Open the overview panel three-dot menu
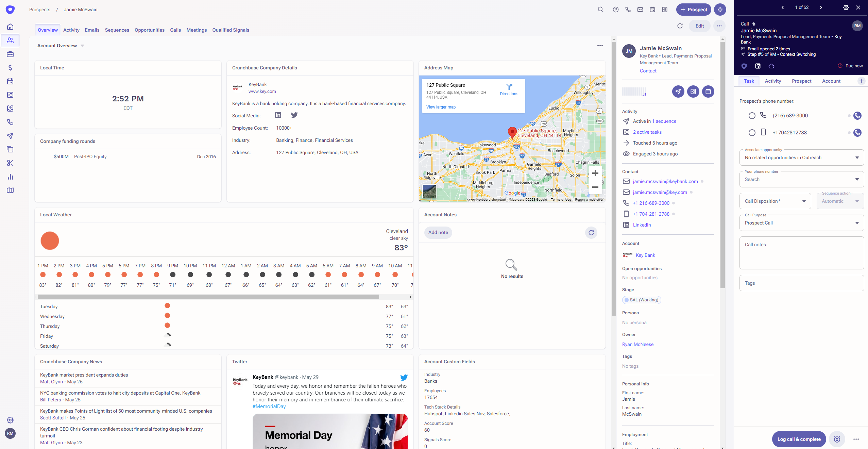The height and width of the screenshot is (449, 868). click(600, 46)
